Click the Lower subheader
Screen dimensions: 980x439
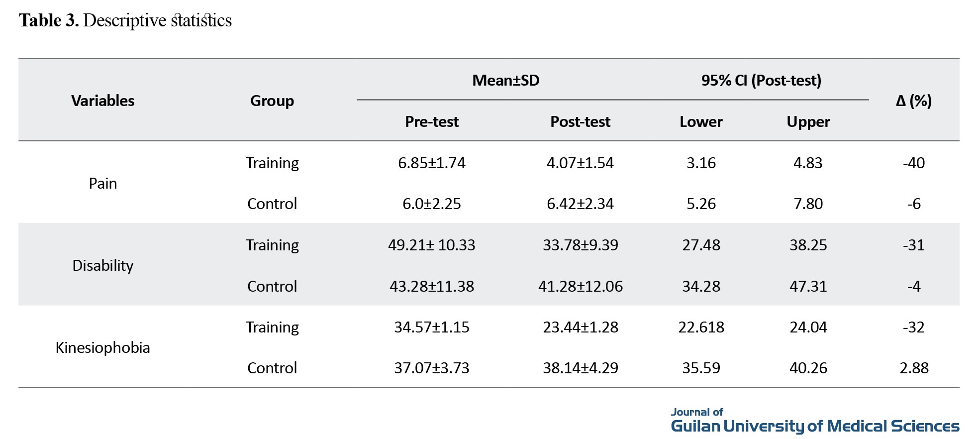701,121
